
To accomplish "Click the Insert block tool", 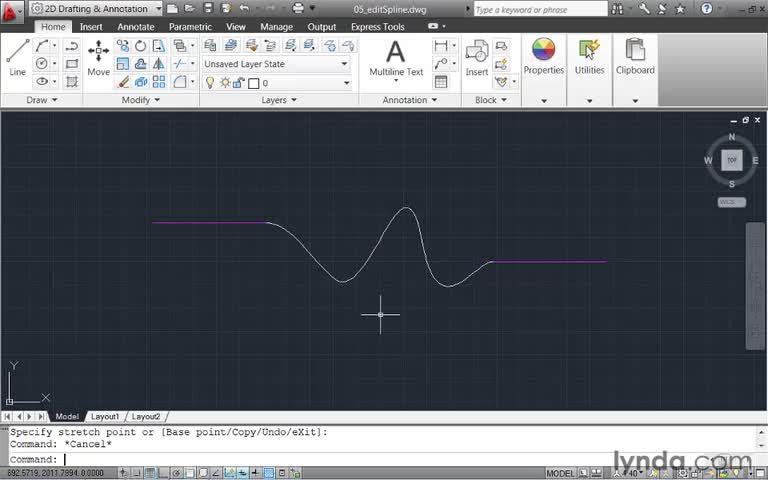I will point(477,58).
